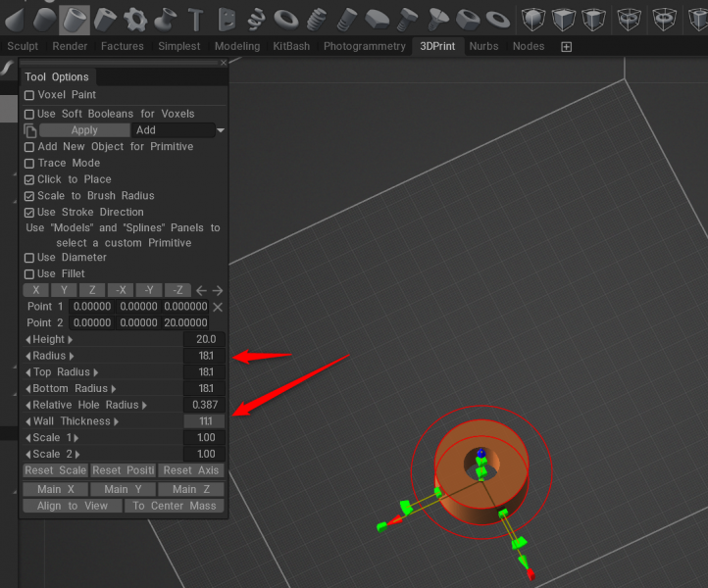Decrease Height using left arrow
Viewport: 708px width, 588px height.
27,339
